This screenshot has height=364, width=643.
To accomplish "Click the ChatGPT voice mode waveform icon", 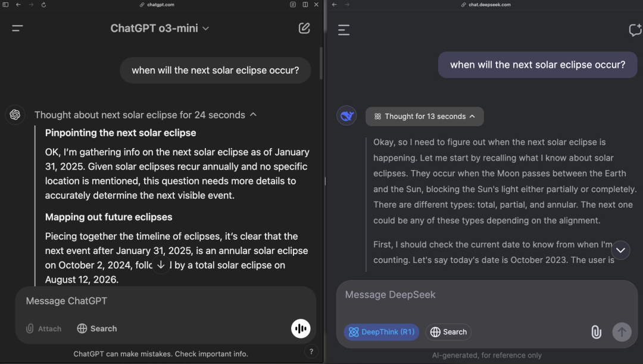I will pyautogui.click(x=301, y=328).
